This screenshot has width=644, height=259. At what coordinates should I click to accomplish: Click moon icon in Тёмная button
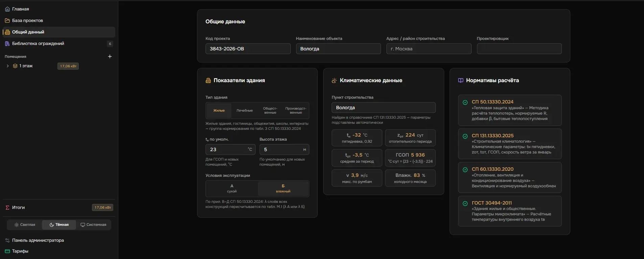tap(52, 225)
